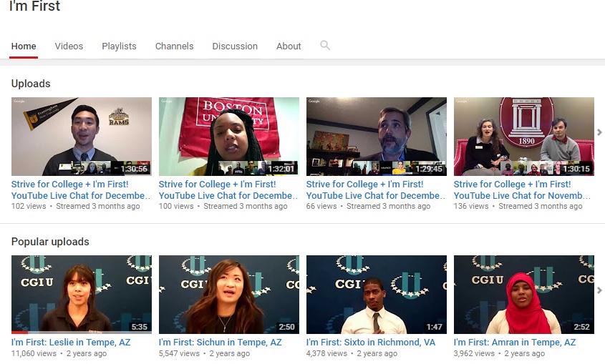
Task: Play the Boston University banner video thumbnail
Action: pyautogui.click(x=229, y=137)
